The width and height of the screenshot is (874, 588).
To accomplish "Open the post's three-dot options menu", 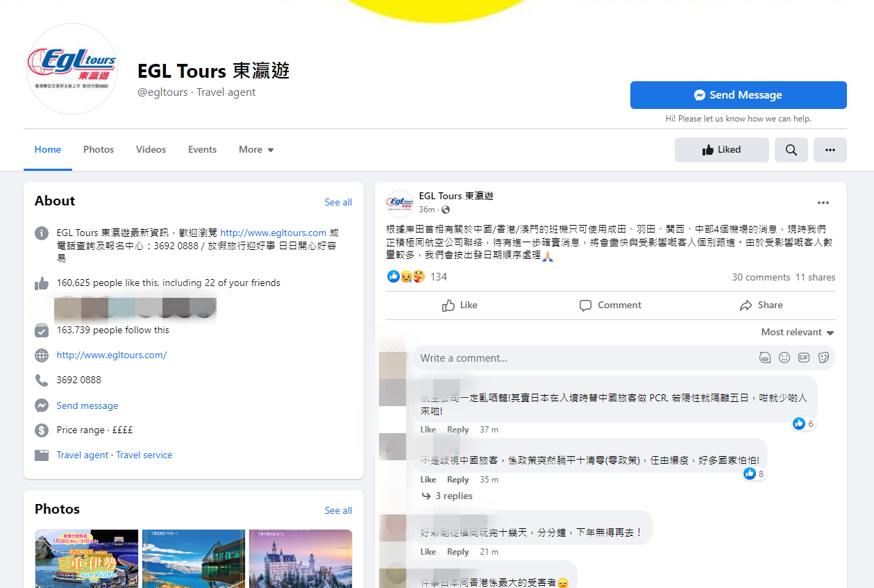I will 823,203.
